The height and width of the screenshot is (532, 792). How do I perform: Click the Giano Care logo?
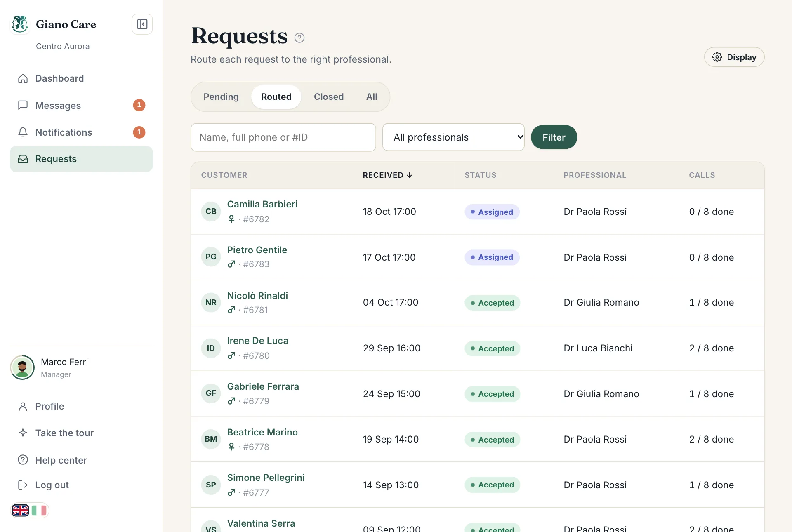point(20,24)
